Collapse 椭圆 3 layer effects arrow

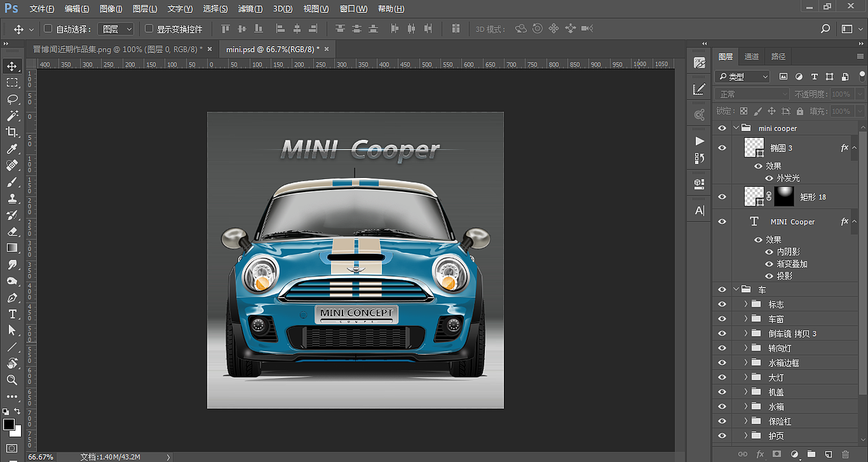coord(854,147)
